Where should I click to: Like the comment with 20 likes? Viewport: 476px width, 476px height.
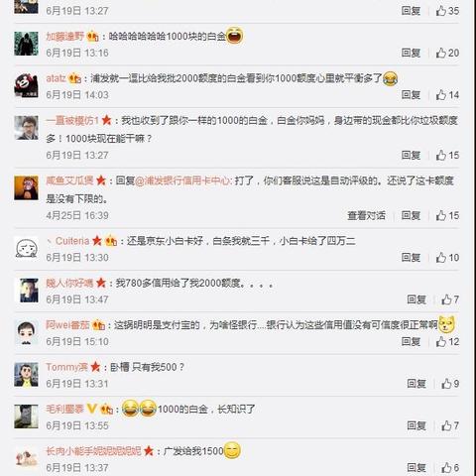(x=447, y=53)
